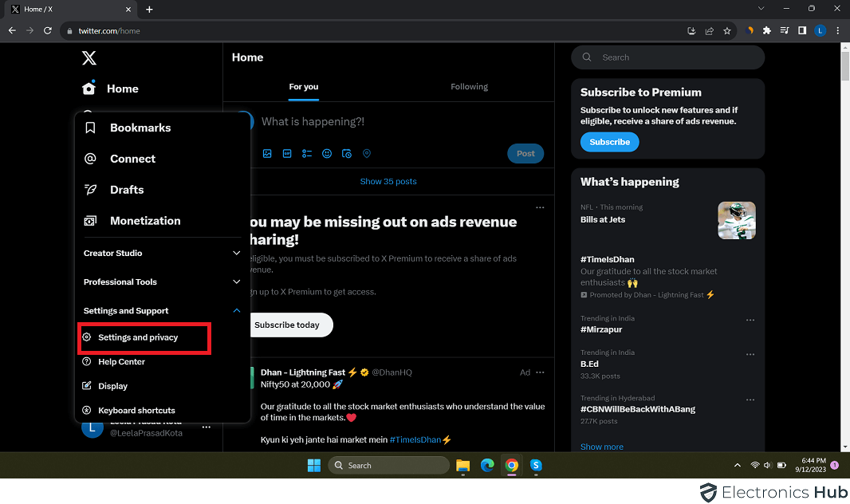Expand the Professional Tools section
This screenshot has height=504, width=850.
click(x=160, y=282)
